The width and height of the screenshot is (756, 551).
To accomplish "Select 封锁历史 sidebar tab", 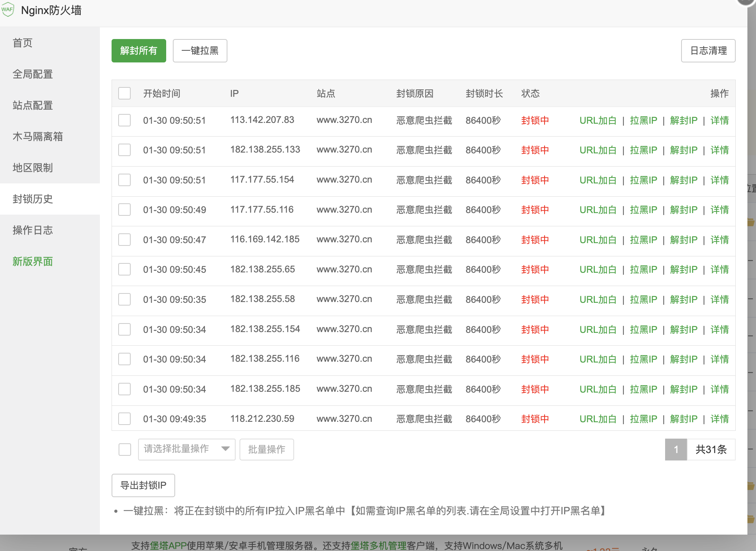I will click(50, 199).
